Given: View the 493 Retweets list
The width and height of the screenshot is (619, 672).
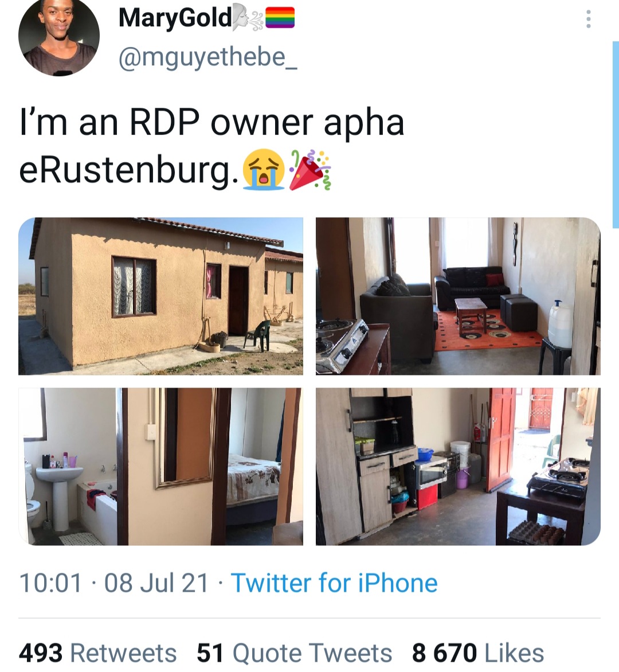Looking at the screenshot, I should point(97,653).
